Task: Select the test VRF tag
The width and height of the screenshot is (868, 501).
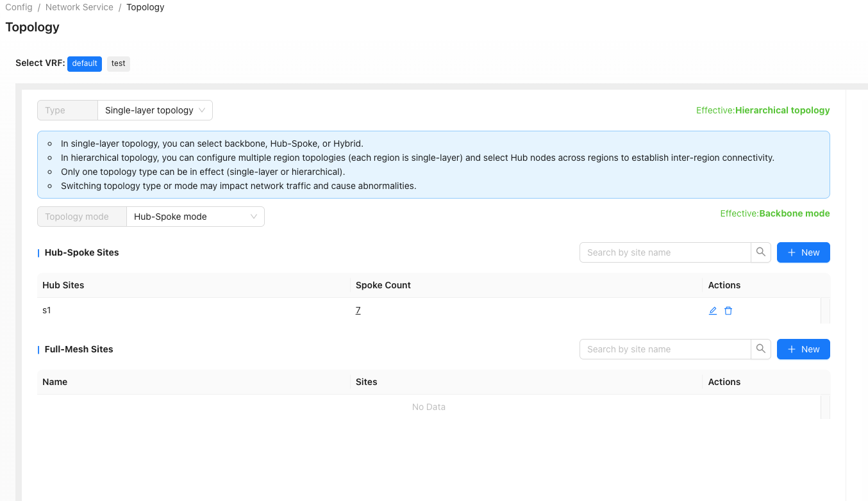Action: (x=118, y=63)
